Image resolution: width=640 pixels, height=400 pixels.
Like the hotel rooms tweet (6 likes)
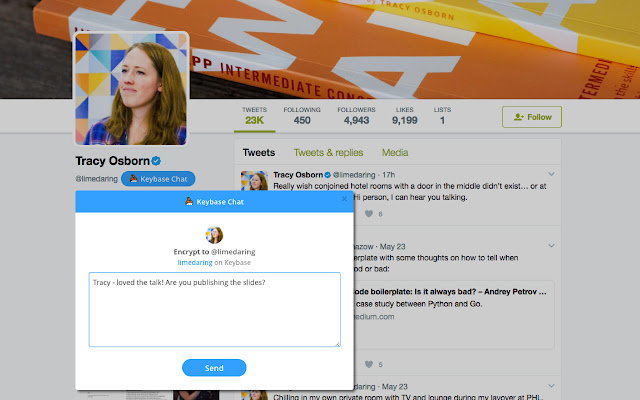click(369, 213)
